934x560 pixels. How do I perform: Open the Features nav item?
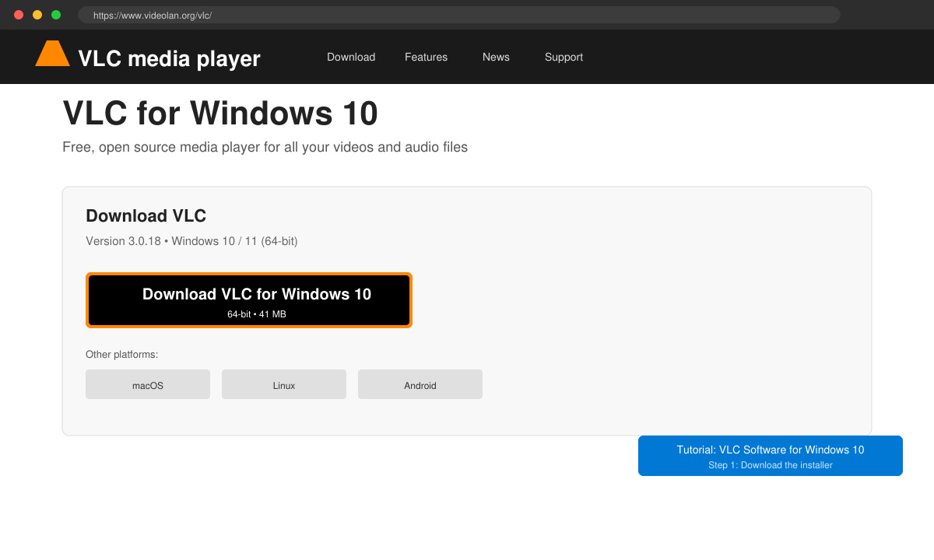point(426,57)
